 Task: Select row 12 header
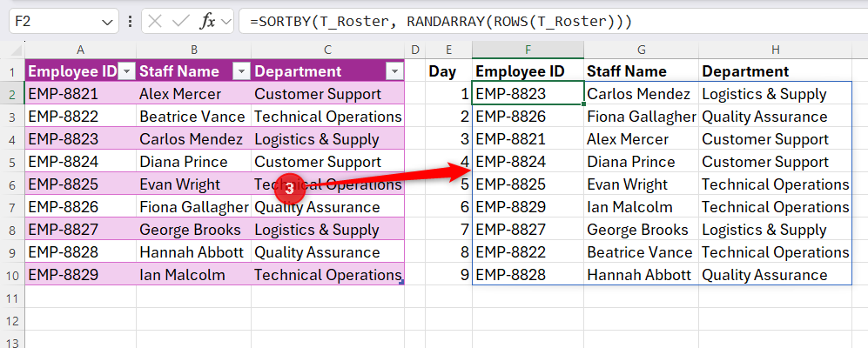point(12,320)
